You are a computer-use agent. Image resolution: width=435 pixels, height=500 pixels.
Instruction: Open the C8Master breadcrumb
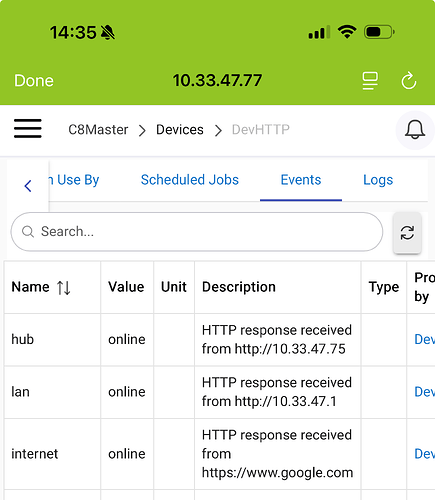click(x=98, y=130)
